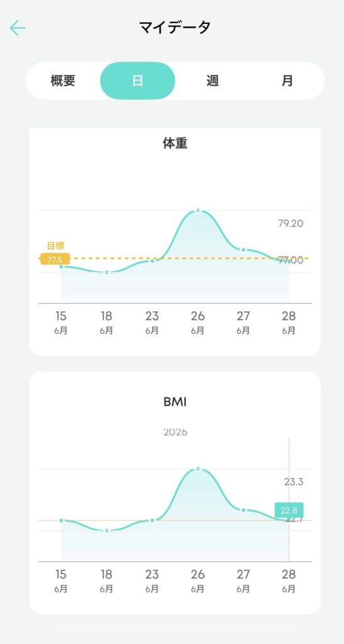Select the June 27 BMI data point
344x644 pixels.
coord(243,510)
